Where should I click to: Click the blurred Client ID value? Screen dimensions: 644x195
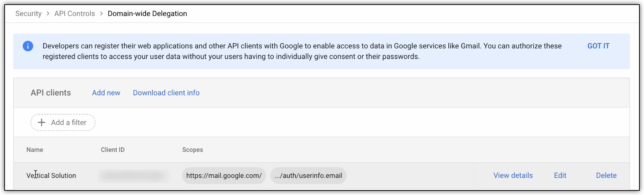point(134,175)
